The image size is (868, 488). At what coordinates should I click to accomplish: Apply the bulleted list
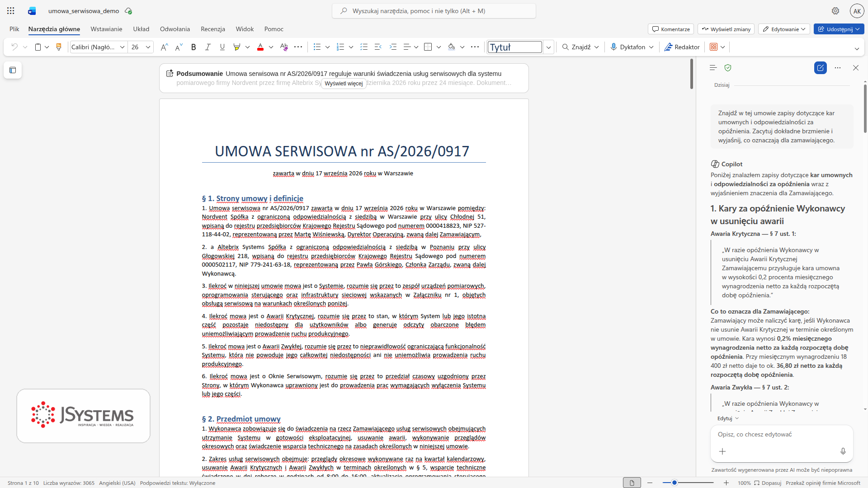[x=317, y=47]
